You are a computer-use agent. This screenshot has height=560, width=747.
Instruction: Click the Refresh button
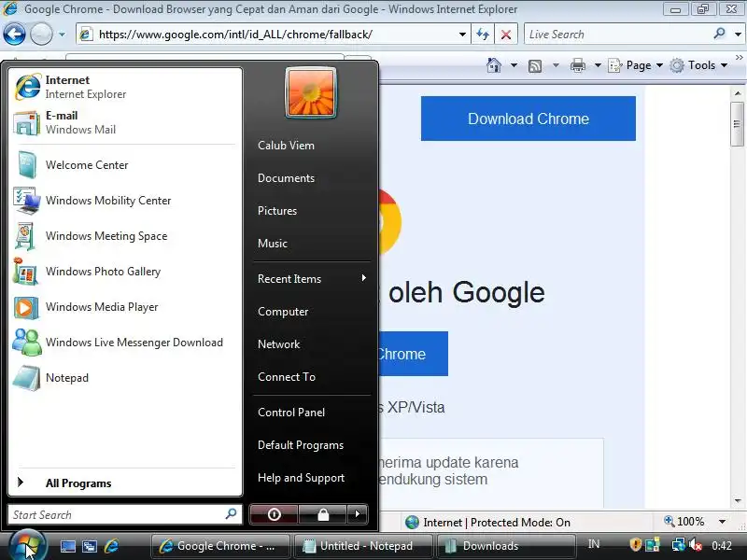(483, 35)
